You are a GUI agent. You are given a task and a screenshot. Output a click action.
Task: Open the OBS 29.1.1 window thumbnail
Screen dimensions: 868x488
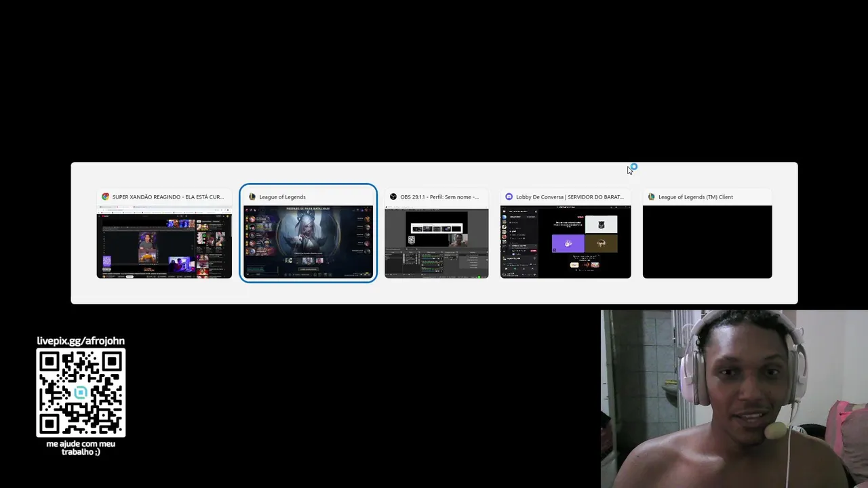pos(436,242)
